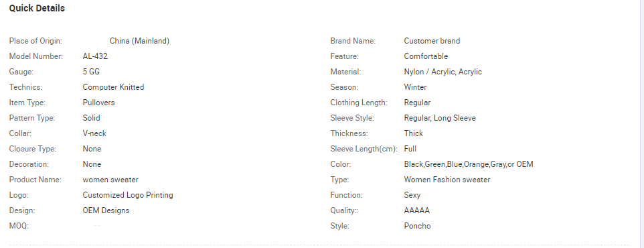
Task: Select the Computer Knitted technics value
Action: pyautogui.click(x=113, y=87)
